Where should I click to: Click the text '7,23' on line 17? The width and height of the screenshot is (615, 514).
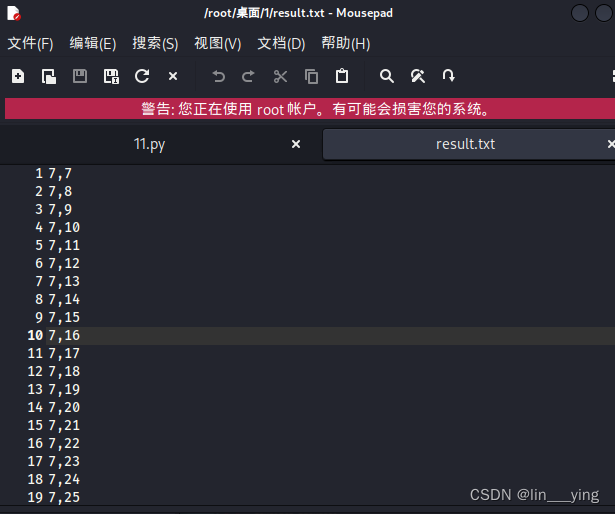pyautogui.click(x=64, y=461)
